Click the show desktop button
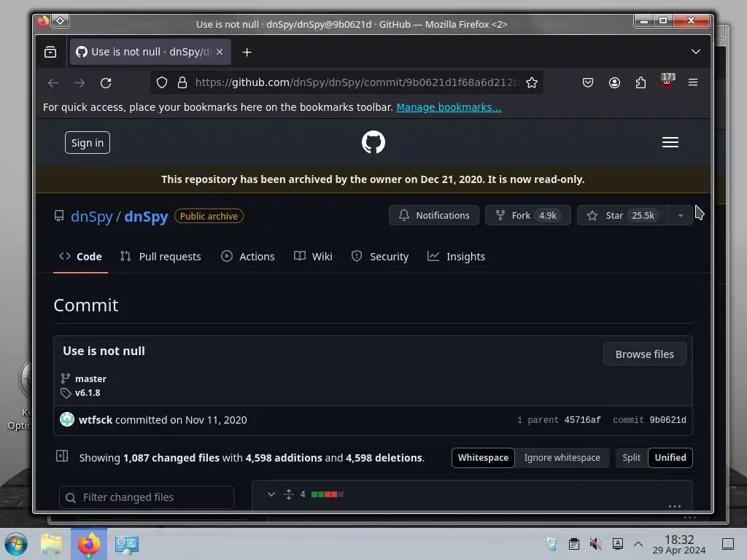The image size is (747, 560). (x=728, y=544)
